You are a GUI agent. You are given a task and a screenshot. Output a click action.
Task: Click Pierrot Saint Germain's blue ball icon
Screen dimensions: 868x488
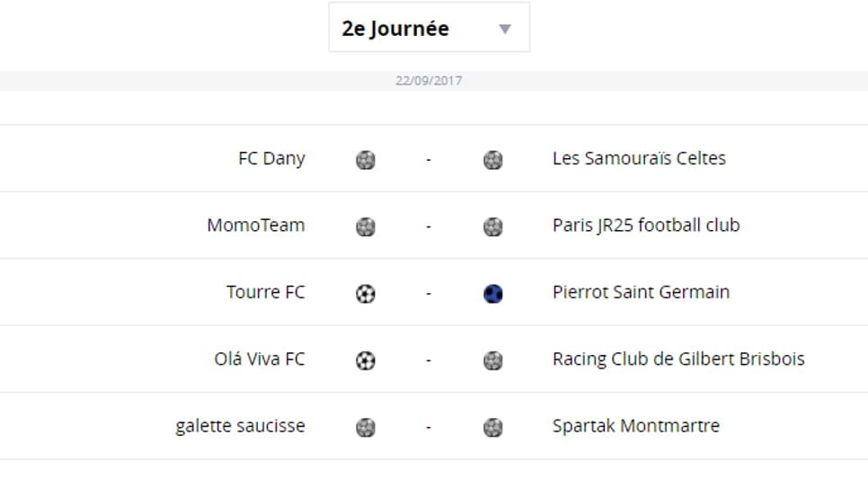(493, 294)
